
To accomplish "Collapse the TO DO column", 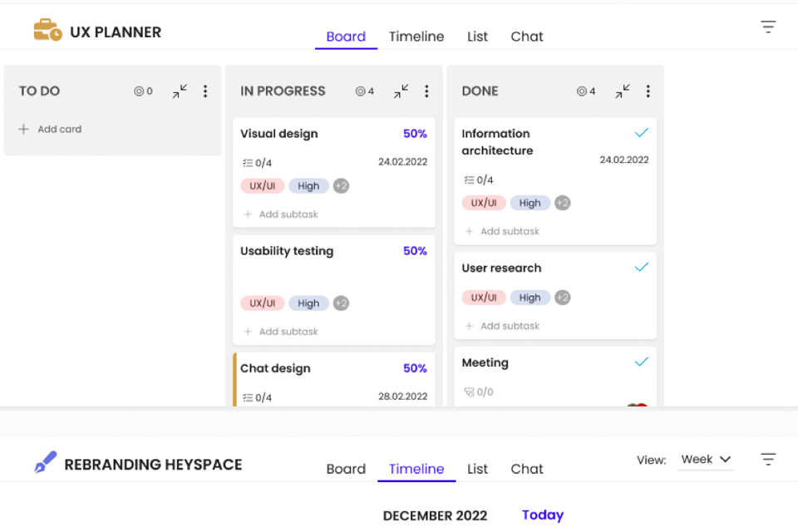I will click(x=180, y=91).
